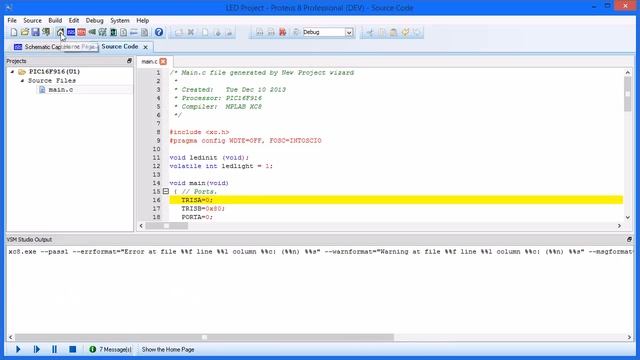Click the red stop-build icon beside Debug

click(x=282, y=32)
